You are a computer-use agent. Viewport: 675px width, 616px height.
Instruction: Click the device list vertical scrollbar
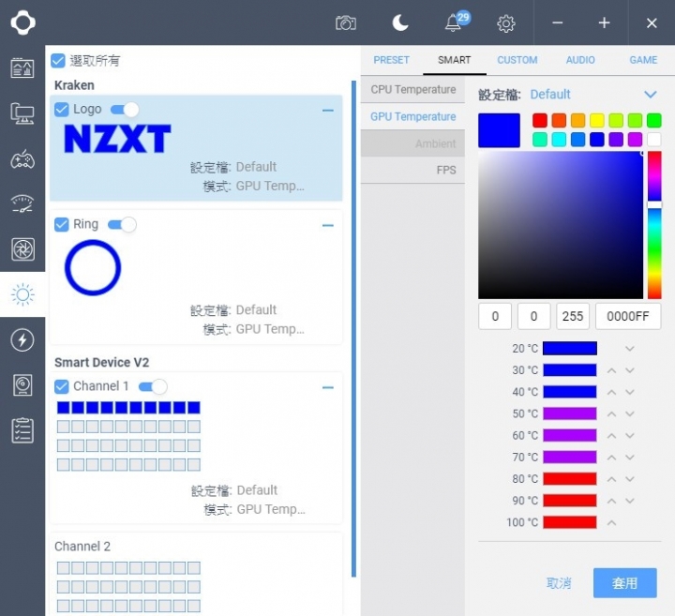point(353,329)
